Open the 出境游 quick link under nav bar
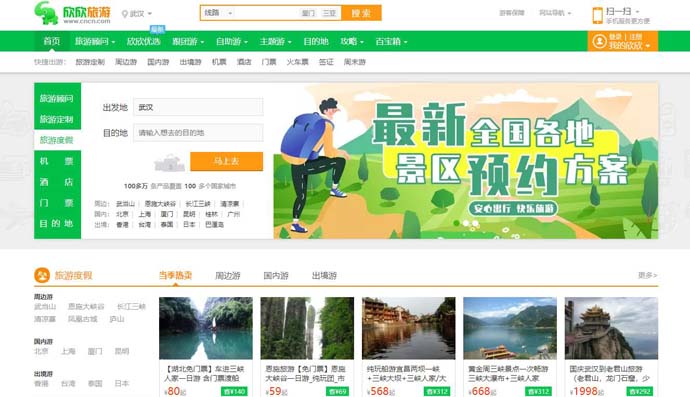 pyautogui.click(x=190, y=62)
